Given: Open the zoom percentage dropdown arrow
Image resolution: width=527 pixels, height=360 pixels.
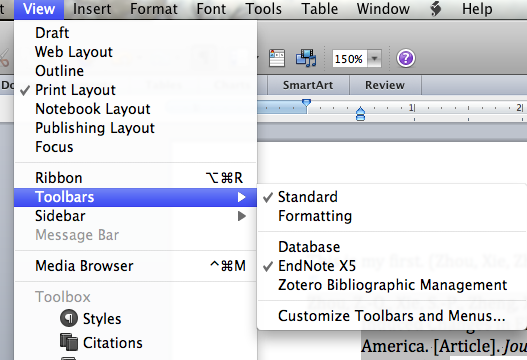Looking at the screenshot, I should [374, 59].
